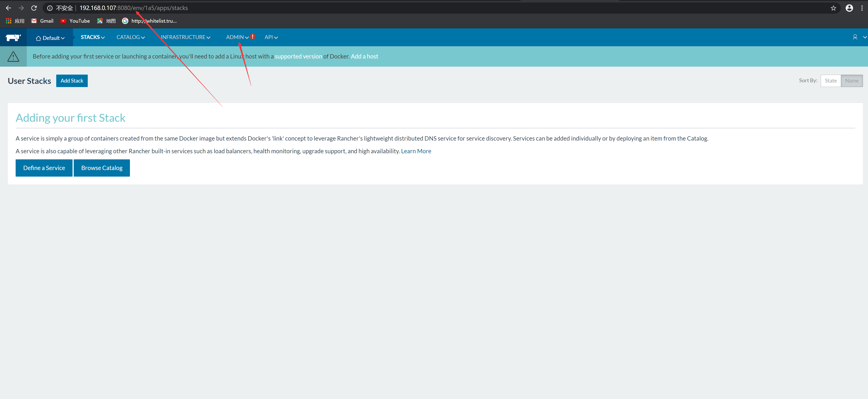Sort stacks by State
This screenshot has width=868, height=399.
(831, 81)
